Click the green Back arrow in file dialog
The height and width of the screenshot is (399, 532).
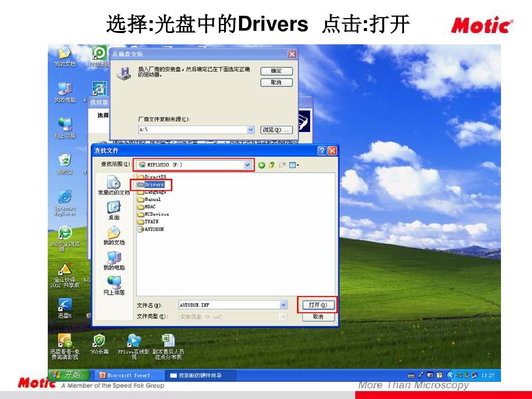click(262, 165)
